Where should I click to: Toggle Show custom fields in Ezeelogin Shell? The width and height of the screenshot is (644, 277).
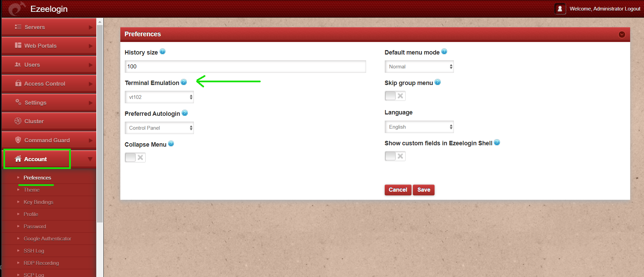(395, 156)
